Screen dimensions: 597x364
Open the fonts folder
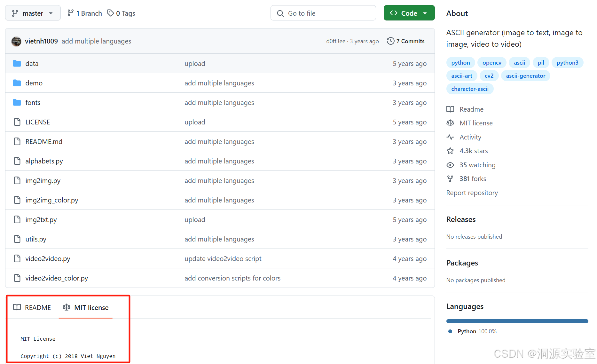click(x=33, y=103)
